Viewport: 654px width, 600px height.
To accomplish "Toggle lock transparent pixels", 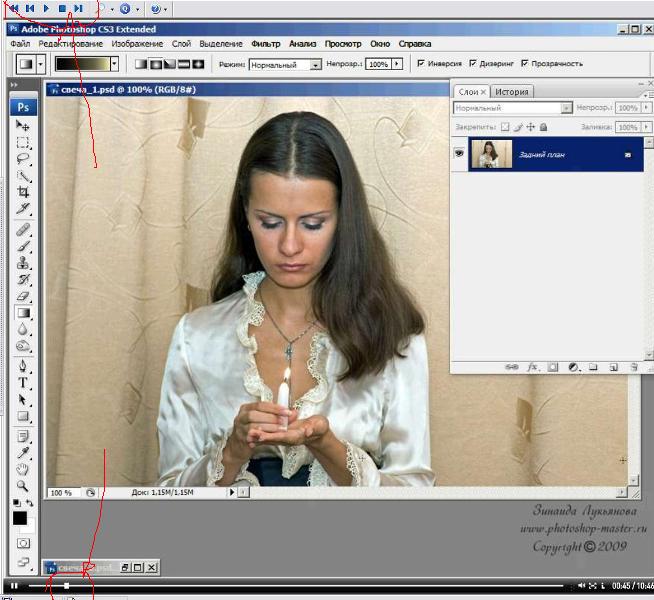I will (x=505, y=127).
